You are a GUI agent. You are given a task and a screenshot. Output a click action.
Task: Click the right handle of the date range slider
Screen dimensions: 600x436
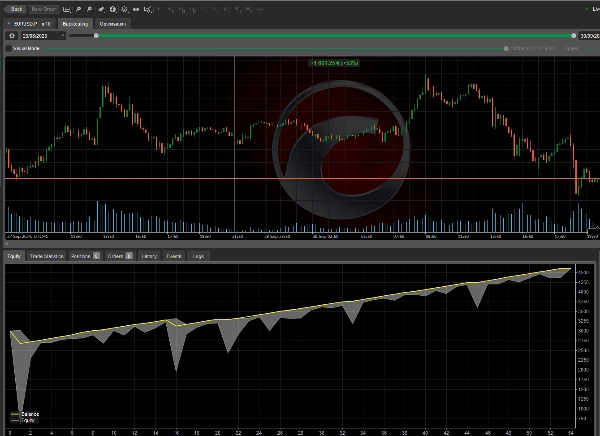[x=574, y=35]
